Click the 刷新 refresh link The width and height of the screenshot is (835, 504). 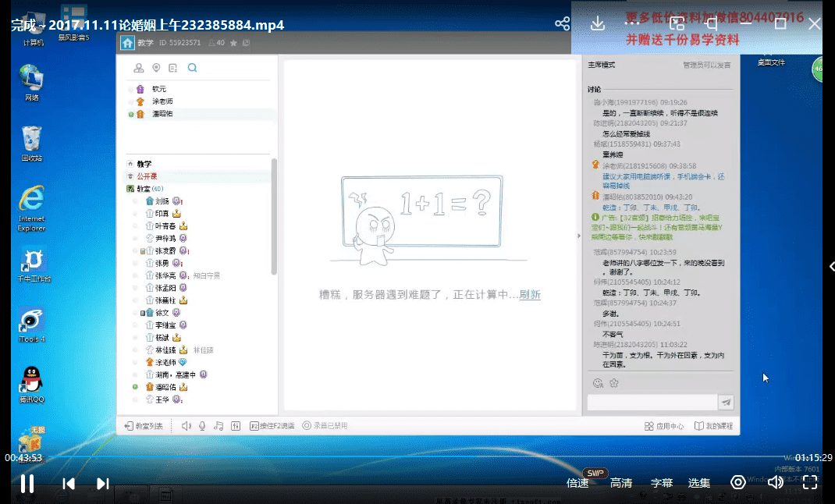[530, 295]
